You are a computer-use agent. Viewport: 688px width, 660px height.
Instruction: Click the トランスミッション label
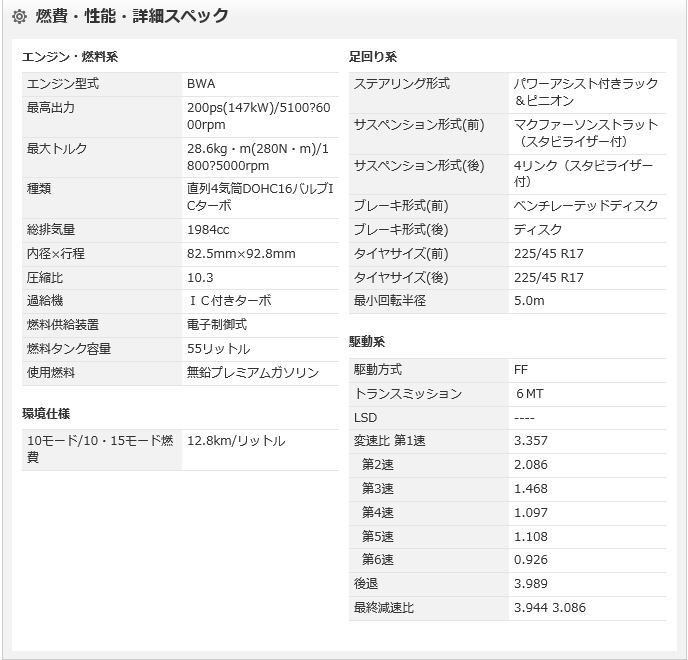point(408,394)
